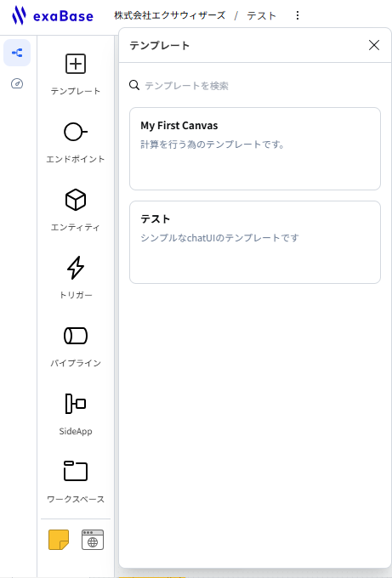Click the exaBase logo
Viewport: 392px width, 578px height.
(53, 16)
